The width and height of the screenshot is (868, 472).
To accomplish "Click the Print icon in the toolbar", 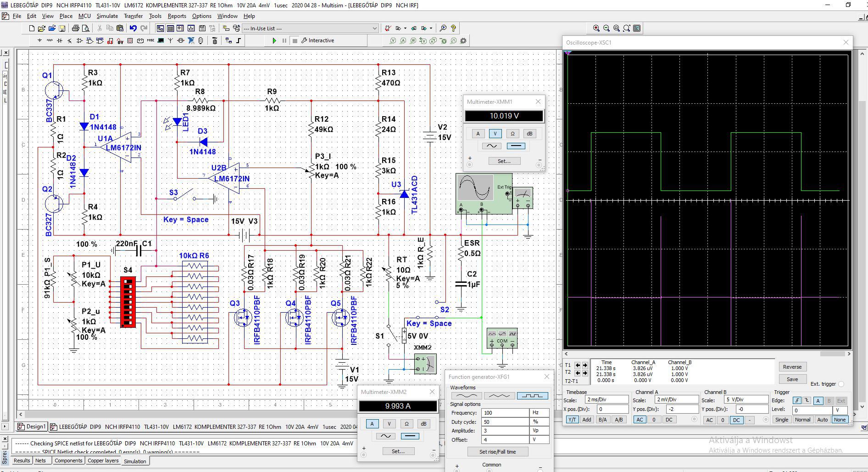I will 75,28.
